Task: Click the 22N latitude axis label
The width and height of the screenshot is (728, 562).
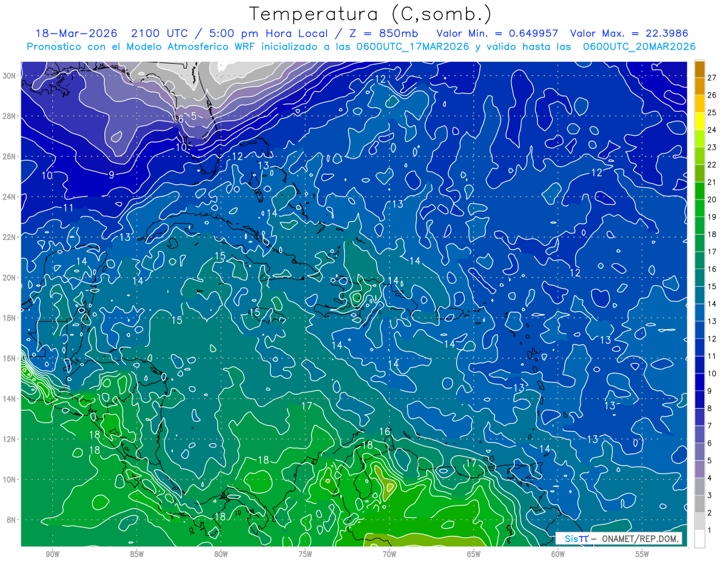Action: (10, 237)
